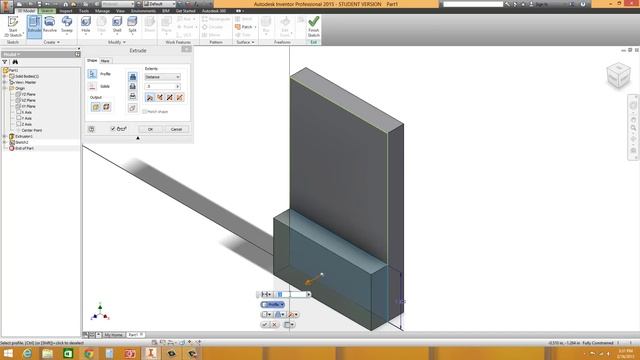Viewport: 640px width, 360px height.
Task: Toggle the Match shape checkbox
Action: pyautogui.click(x=144, y=111)
